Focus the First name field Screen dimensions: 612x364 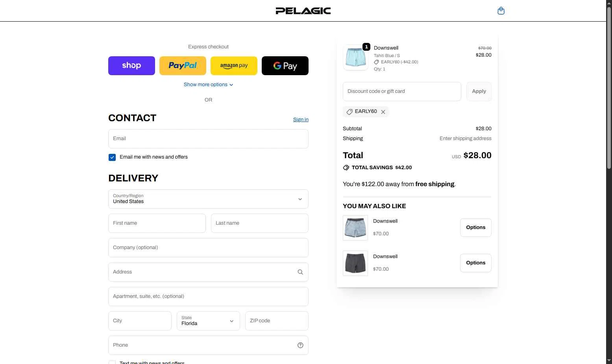point(157,223)
